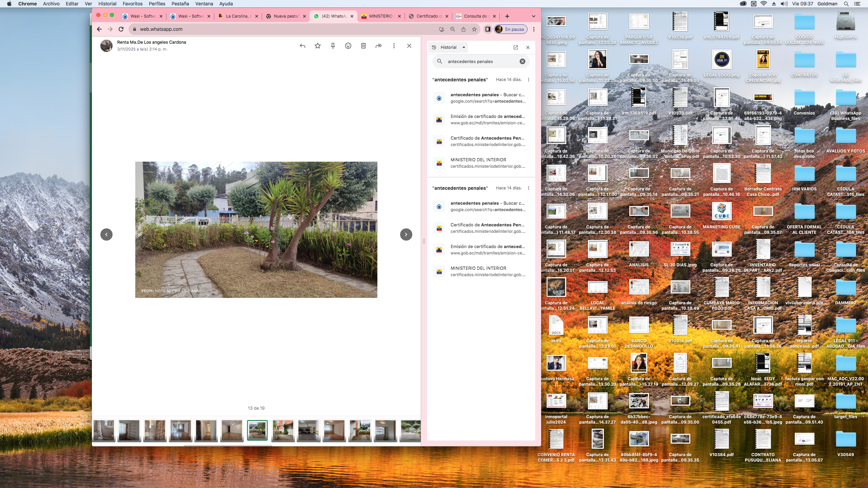This screenshot has width=868, height=488.
Task: Clear the antecedentes penales search field
Action: point(522,61)
